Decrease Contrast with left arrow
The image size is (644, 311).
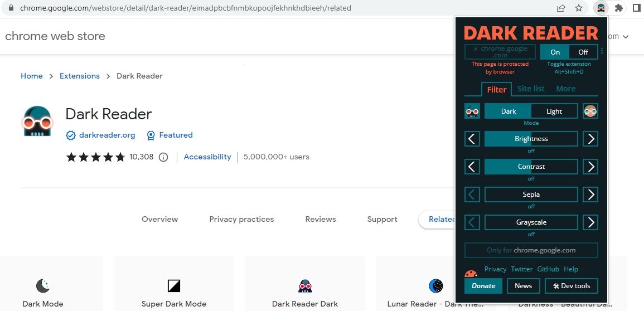coord(472,167)
